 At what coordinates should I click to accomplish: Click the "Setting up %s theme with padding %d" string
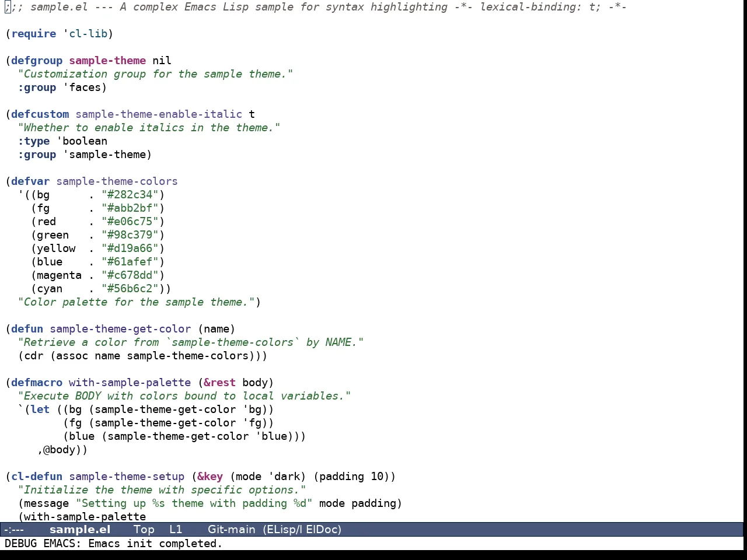tap(194, 503)
